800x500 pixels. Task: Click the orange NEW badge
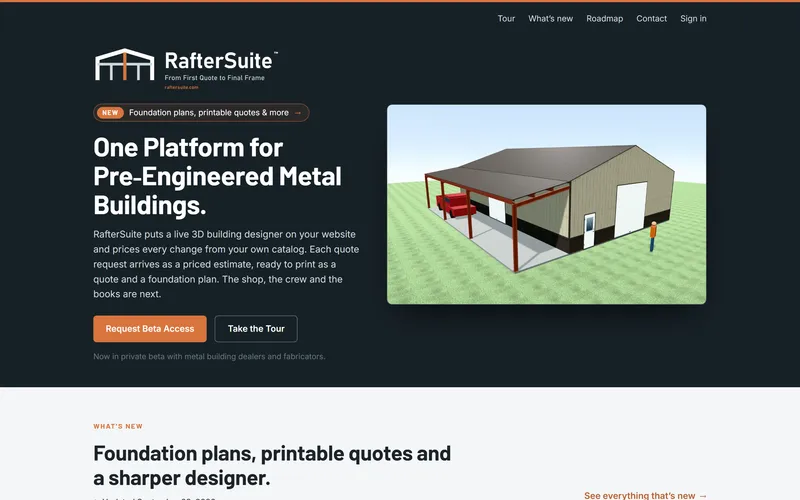click(110, 113)
